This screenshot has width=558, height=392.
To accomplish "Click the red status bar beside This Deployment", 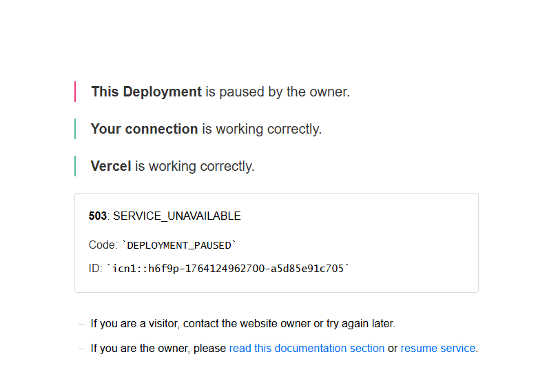I will pyautogui.click(x=75, y=92).
